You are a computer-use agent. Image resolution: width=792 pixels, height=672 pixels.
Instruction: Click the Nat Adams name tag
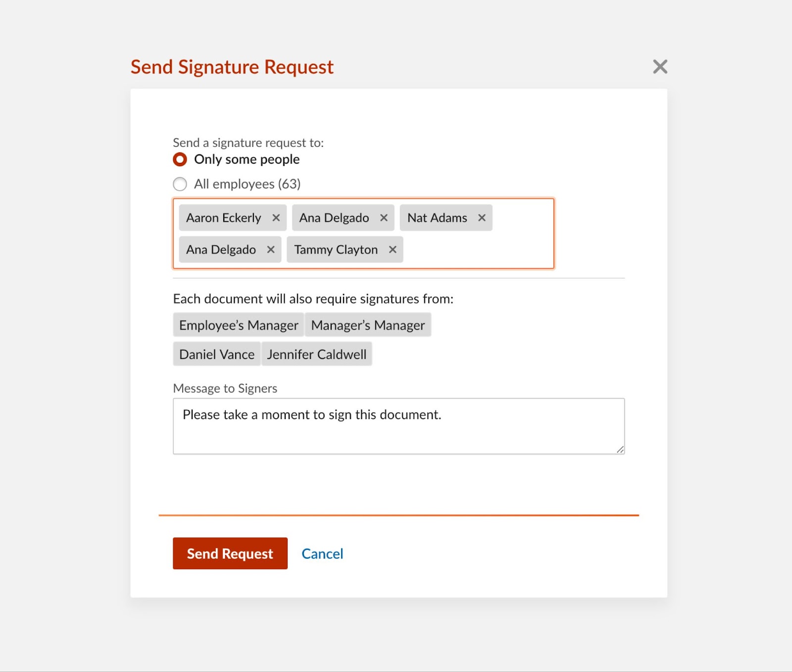(x=437, y=218)
